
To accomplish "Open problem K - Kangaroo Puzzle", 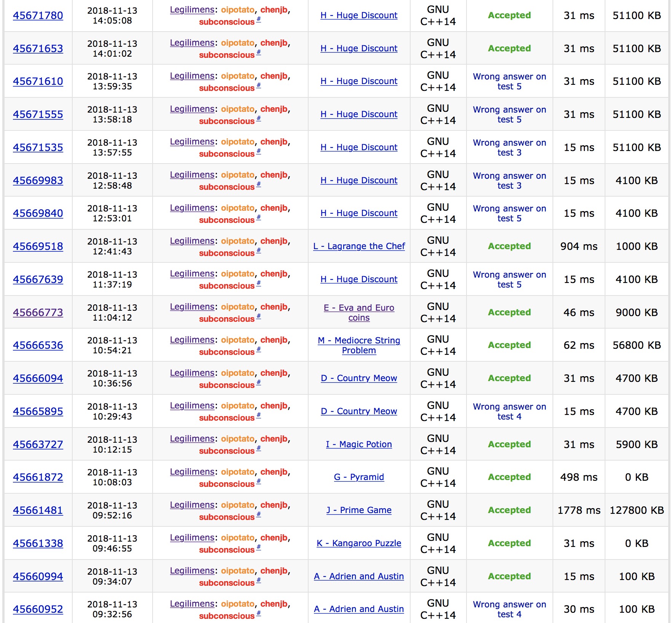I will (359, 543).
